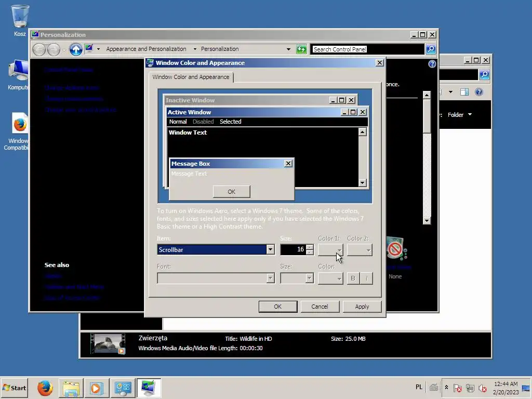This screenshot has width=532, height=399.
Task: Toggle the Bold font button
Action: (x=353, y=278)
